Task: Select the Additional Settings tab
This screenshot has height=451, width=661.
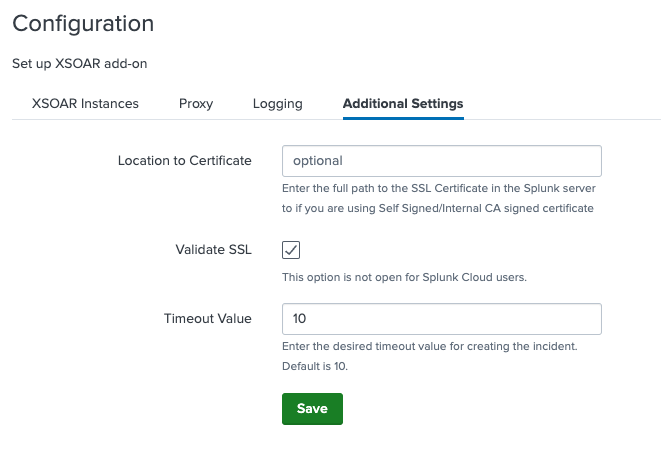Action: click(403, 104)
